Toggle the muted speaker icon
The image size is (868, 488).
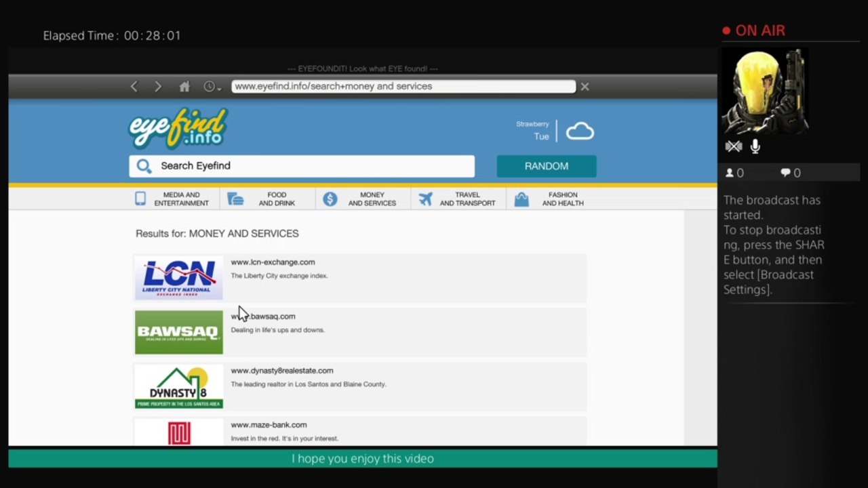click(734, 146)
